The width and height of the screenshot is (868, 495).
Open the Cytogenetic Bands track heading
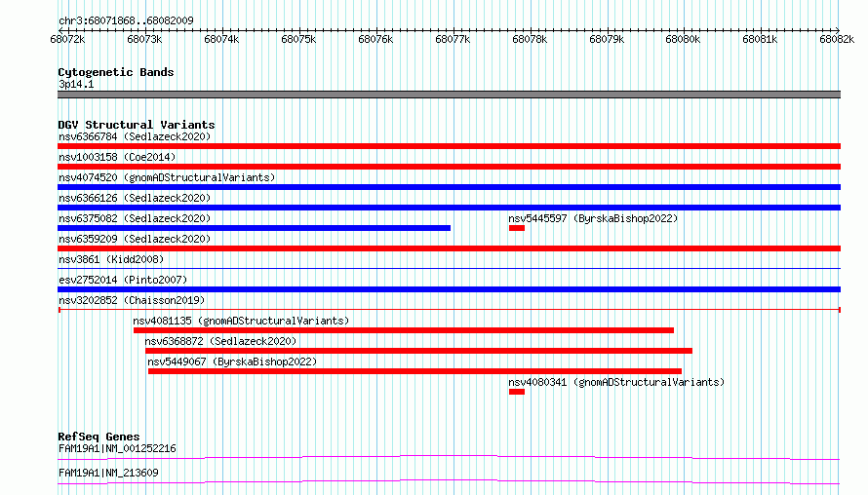(x=116, y=72)
